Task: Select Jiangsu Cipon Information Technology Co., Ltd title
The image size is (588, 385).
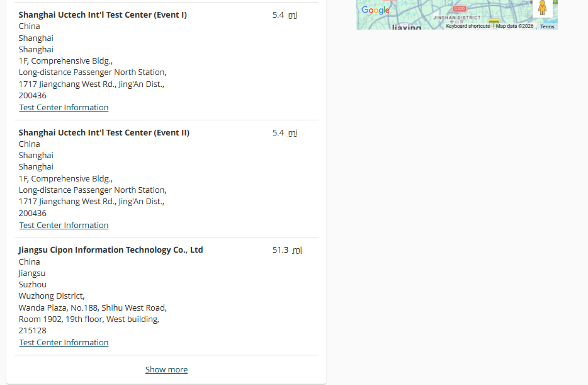Action: click(x=111, y=250)
